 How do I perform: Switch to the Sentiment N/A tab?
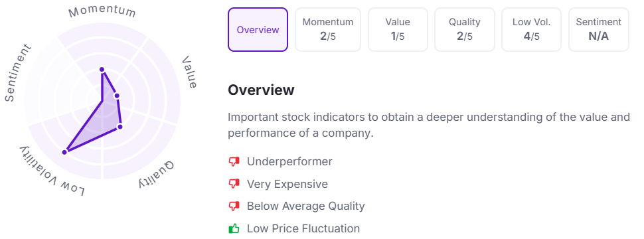pos(598,30)
